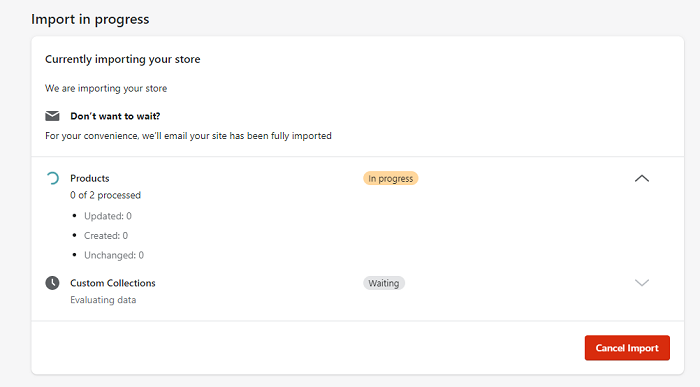Viewport: 700px width, 387px height.
Task: Expand the Custom Collections chevron
Action: 642,283
